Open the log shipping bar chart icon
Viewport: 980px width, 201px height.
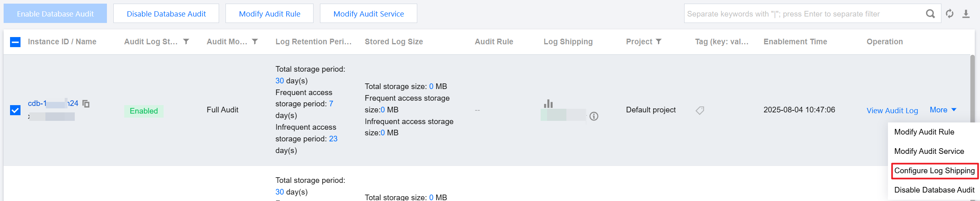click(x=548, y=104)
